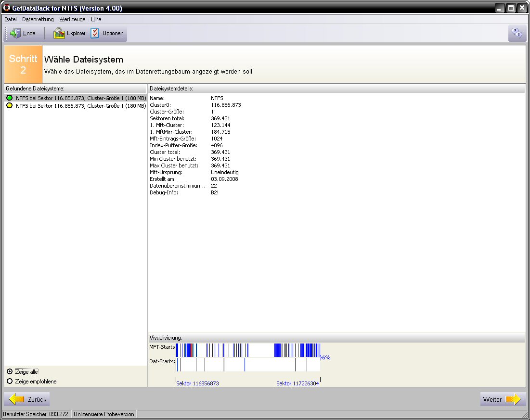Click the Dat-Starts visualization bar
The image size is (530, 420).
click(x=248, y=365)
